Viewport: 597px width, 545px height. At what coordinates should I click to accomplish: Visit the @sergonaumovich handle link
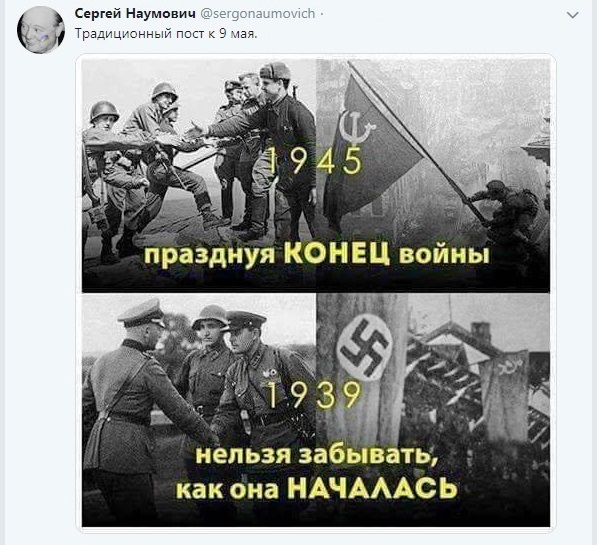[x=257, y=14]
